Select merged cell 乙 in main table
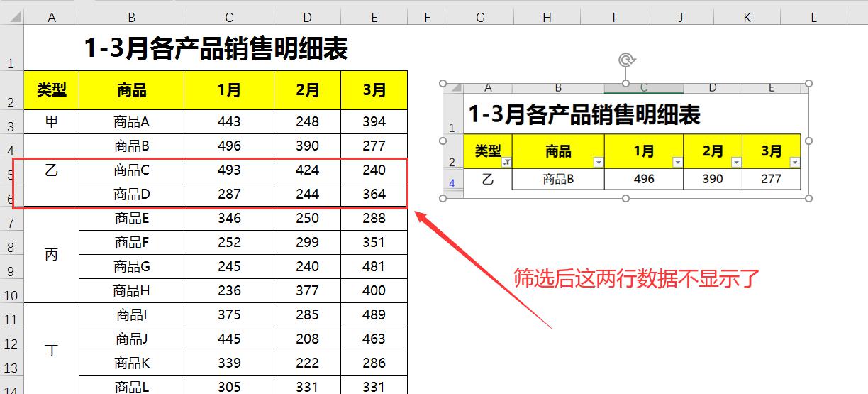 click(x=52, y=170)
